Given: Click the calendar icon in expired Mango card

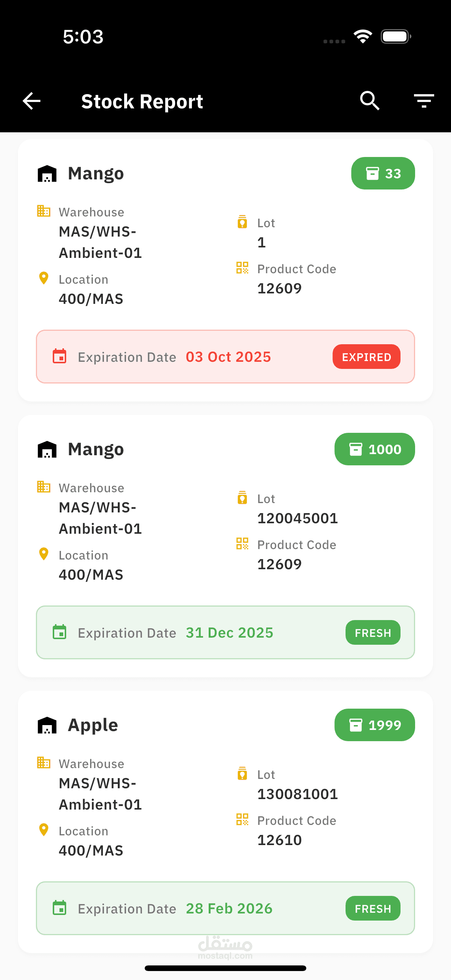Looking at the screenshot, I should click(59, 357).
